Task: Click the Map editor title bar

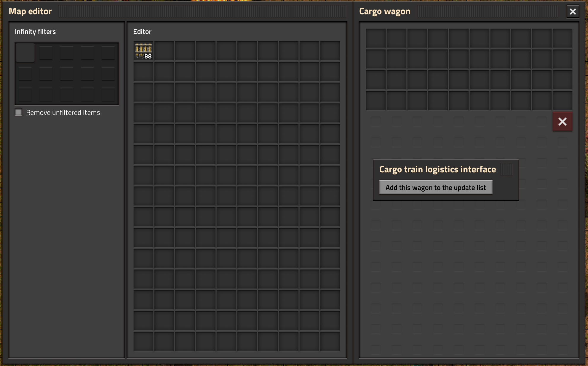Action: pyautogui.click(x=30, y=11)
